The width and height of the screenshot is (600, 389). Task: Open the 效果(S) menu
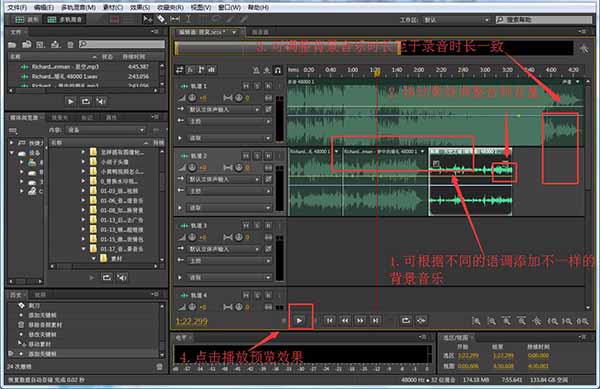(140, 7)
